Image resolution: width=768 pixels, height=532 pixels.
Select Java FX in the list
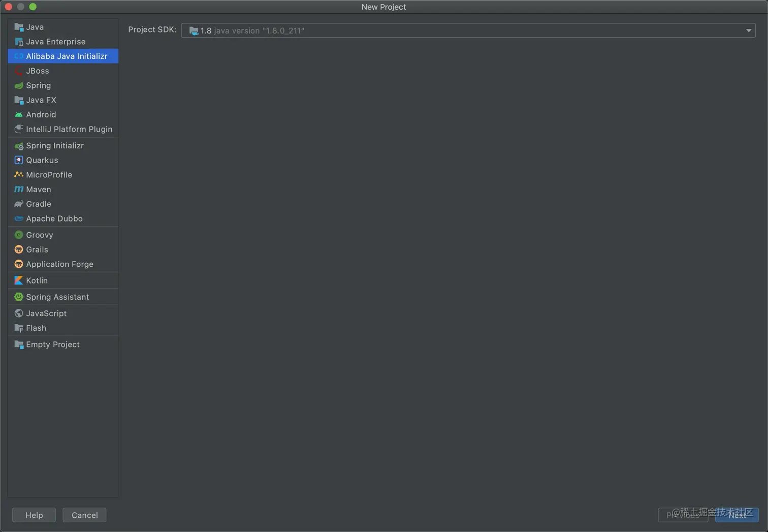point(63,100)
